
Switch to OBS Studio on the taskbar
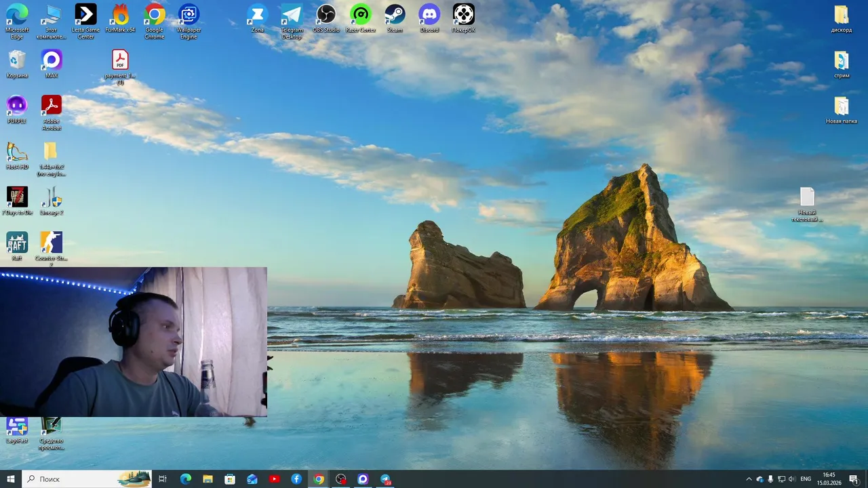click(341, 479)
